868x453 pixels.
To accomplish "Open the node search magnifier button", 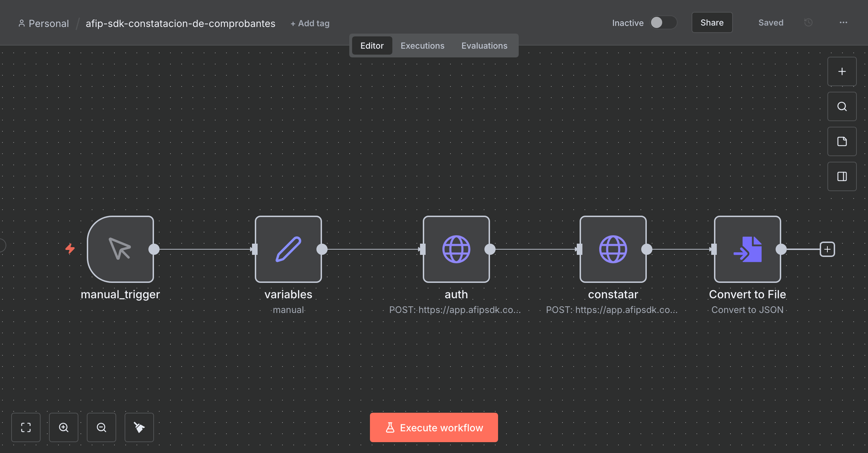I will (x=842, y=106).
